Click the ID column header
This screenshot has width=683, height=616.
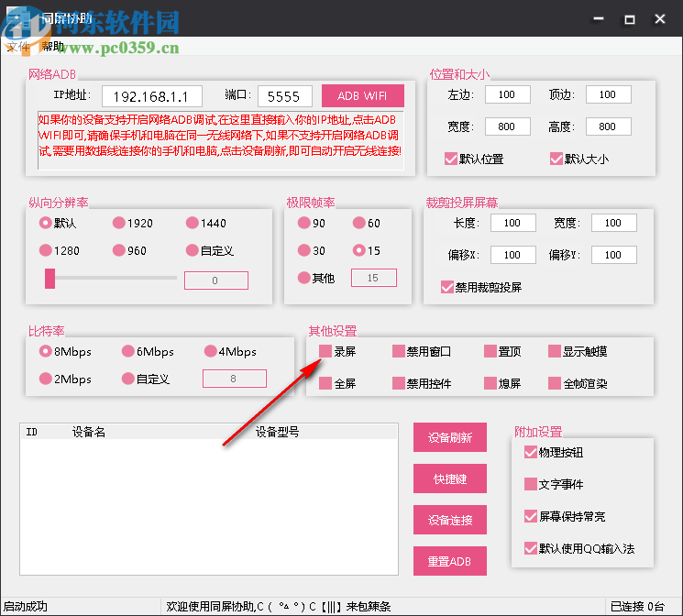pos(31,432)
